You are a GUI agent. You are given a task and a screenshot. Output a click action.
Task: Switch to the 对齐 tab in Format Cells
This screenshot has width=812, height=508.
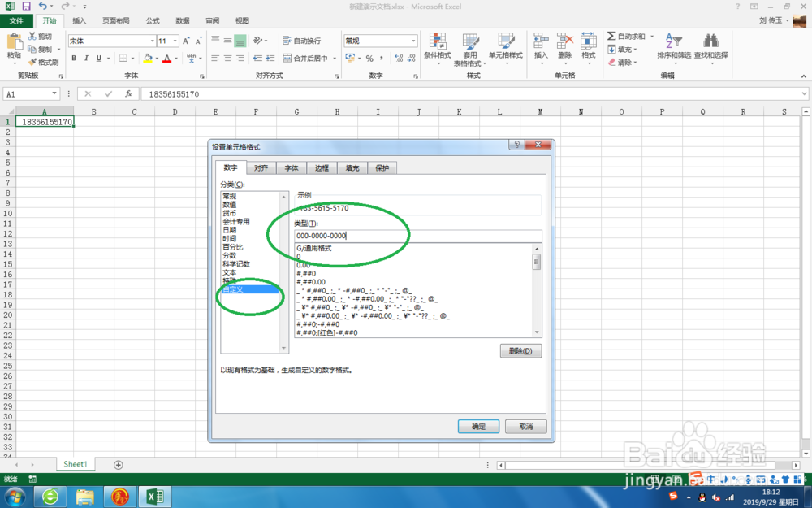pyautogui.click(x=261, y=167)
